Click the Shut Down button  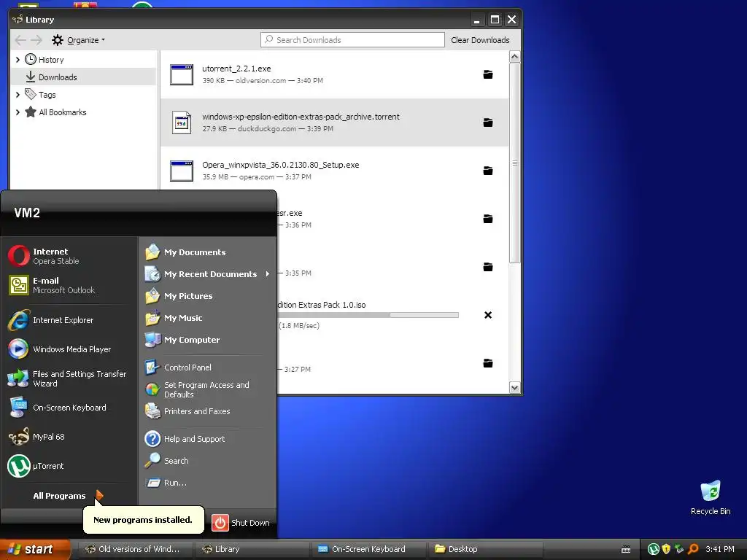pos(241,522)
